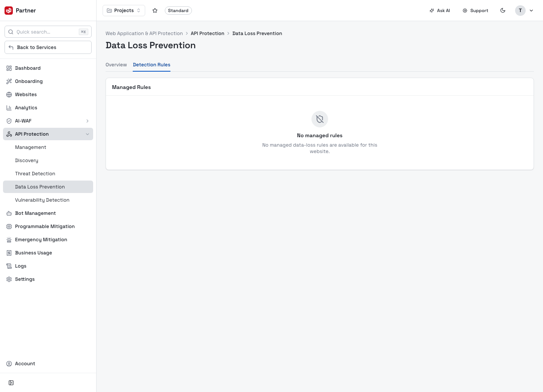This screenshot has width=543, height=392.
Task: Open the Logs page label
Action: [21, 266]
